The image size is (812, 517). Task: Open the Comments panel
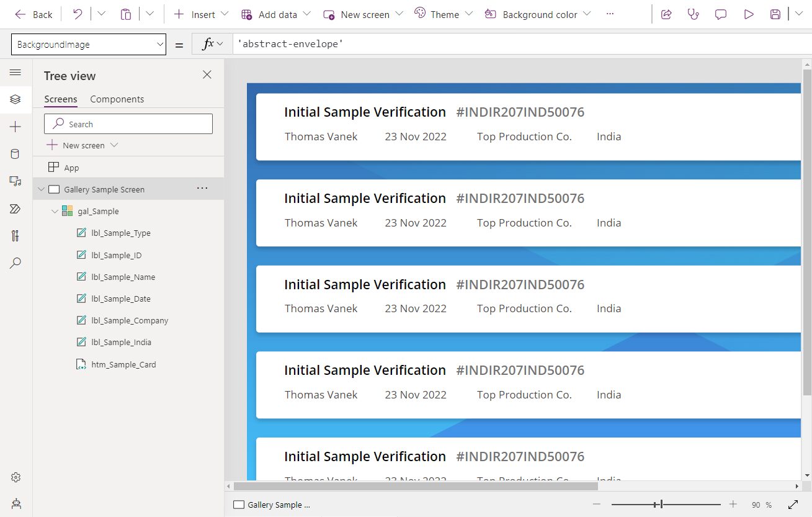(x=720, y=14)
